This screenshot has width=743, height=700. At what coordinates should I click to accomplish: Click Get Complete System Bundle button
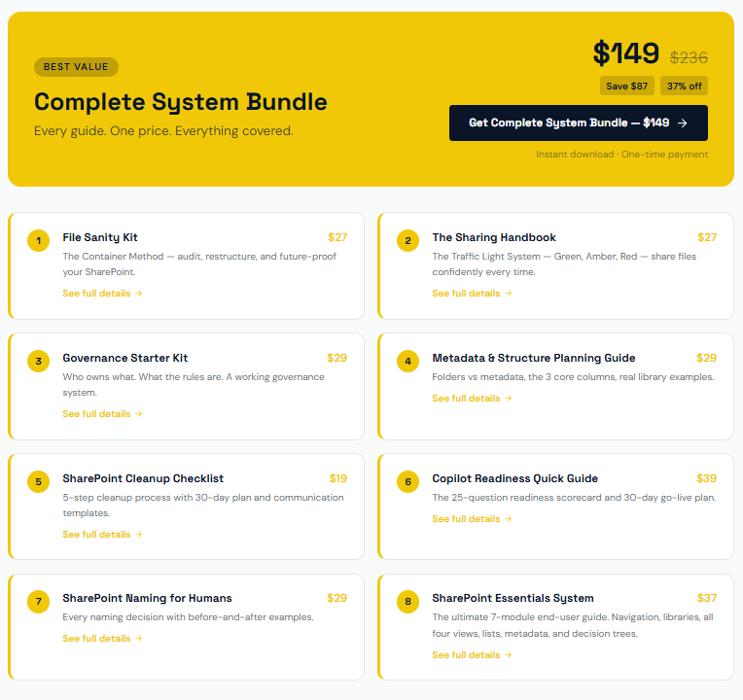578,123
